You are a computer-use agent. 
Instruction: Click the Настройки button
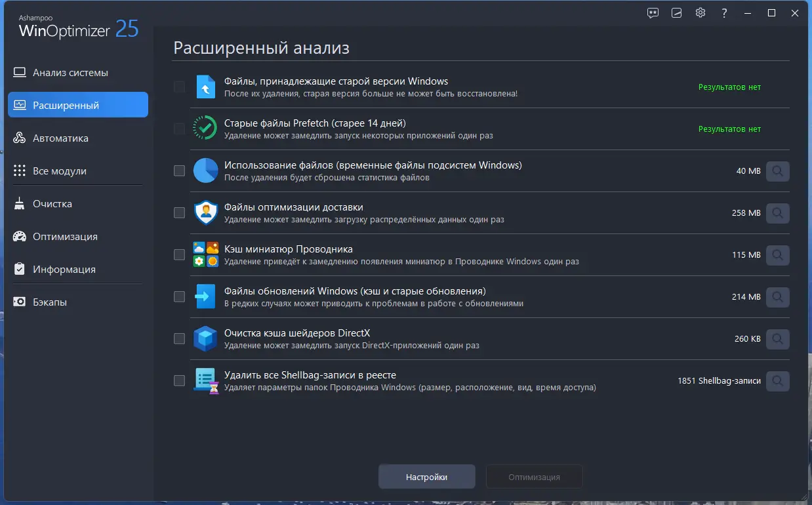[x=426, y=477]
